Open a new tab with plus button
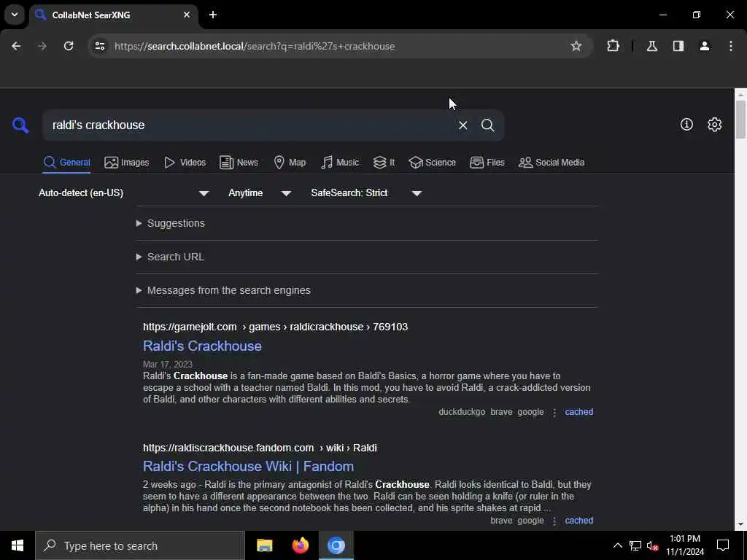This screenshot has width=747, height=560. click(x=213, y=15)
